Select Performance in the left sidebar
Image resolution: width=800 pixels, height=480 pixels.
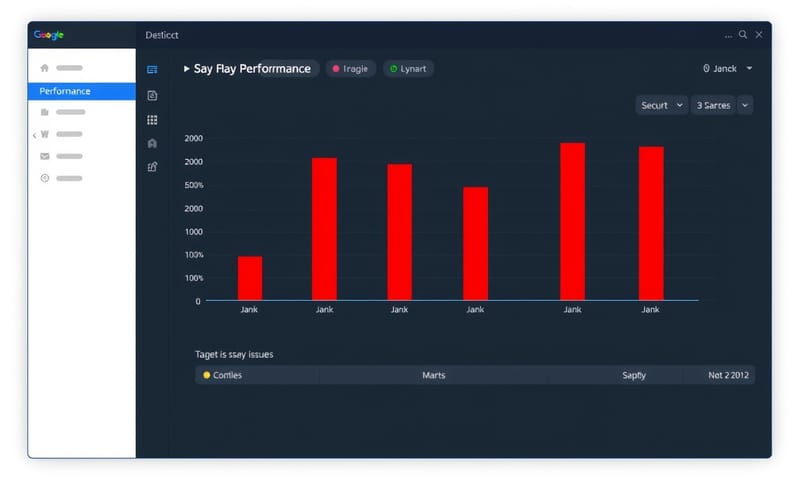(x=81, y=91)
